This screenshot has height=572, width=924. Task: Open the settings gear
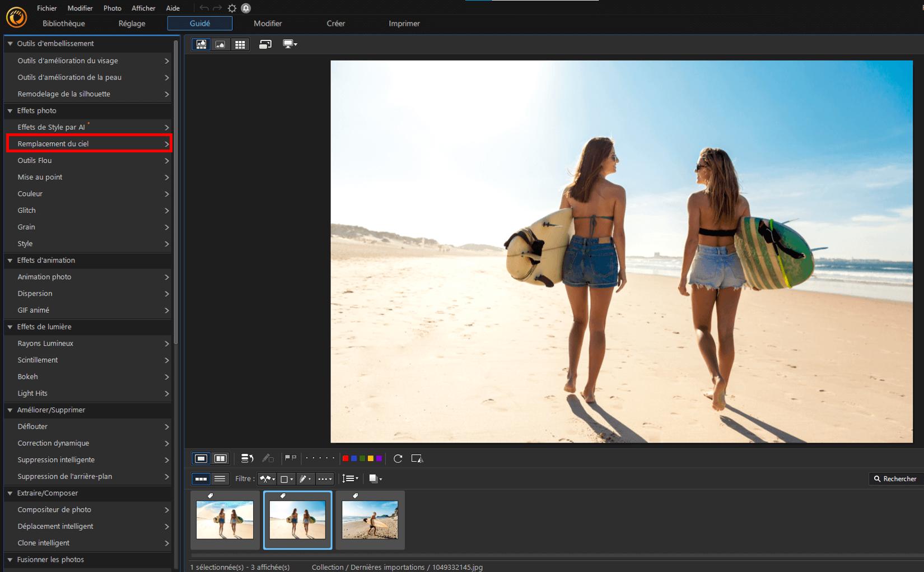click(231, 8)
